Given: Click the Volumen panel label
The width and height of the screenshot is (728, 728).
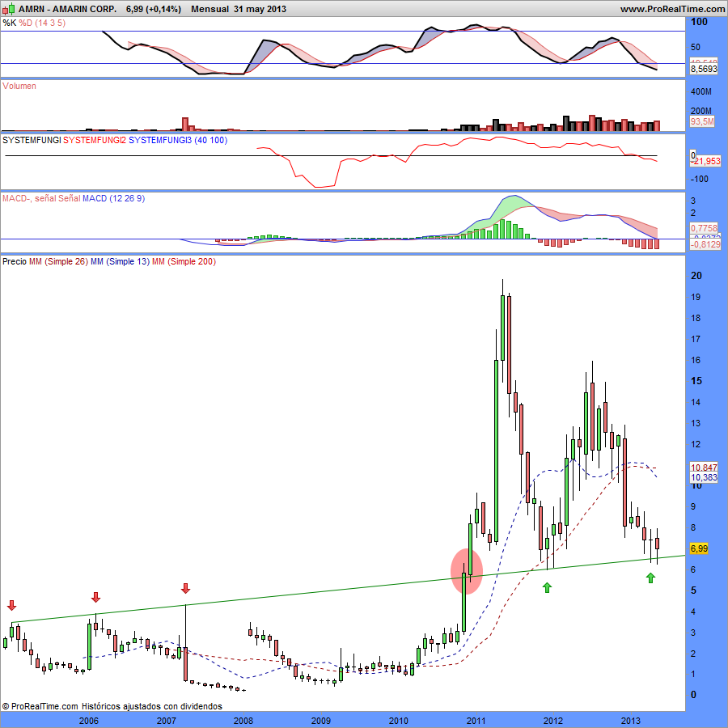Looking at the screenshot, I should coord(19,86).
